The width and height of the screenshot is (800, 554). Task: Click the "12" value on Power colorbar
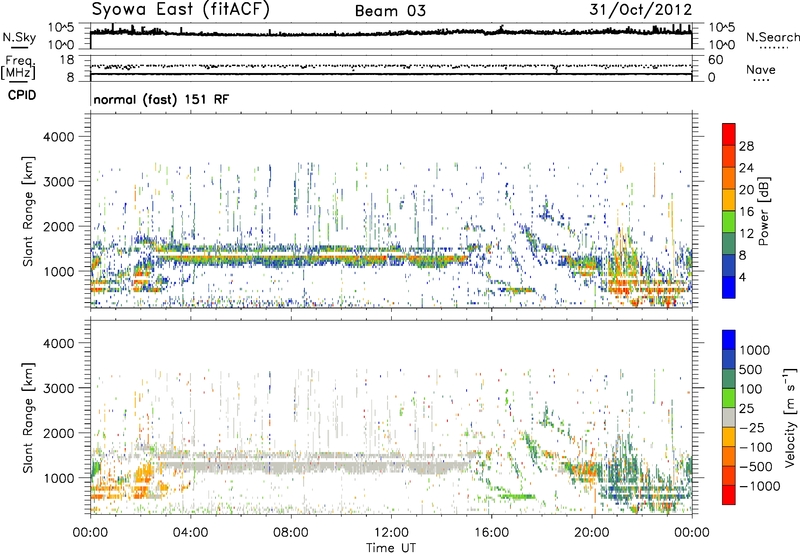pyautogui.click(x=746, y=233)
